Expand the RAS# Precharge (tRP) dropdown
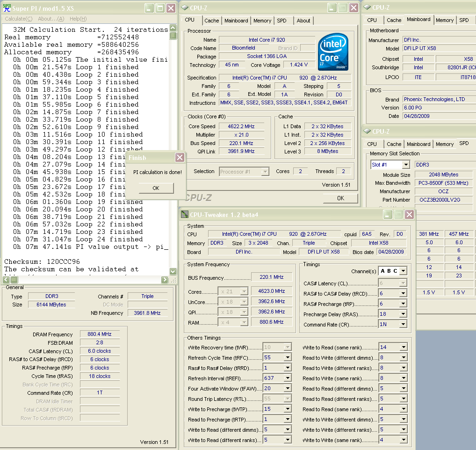Viewport: 476px width, 450px height. (x=403, y=304)
